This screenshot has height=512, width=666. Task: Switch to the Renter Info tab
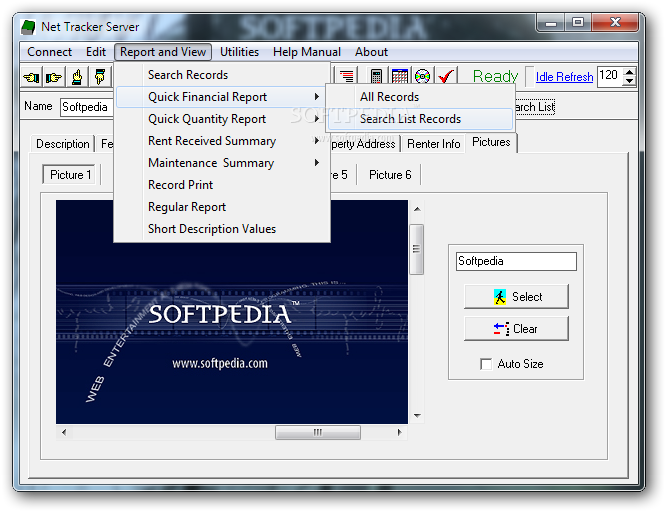coord(433,144)
